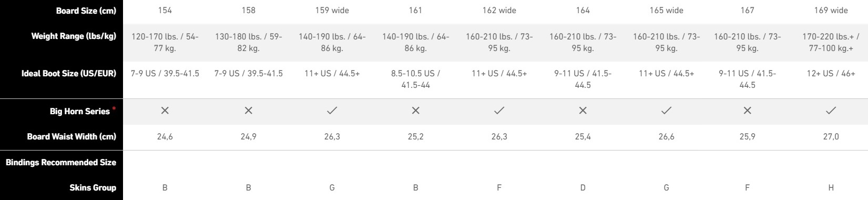868x200 pixels.
Task: Click the 12+ US / 46+ boot size cell
Action: pos(831,74)
